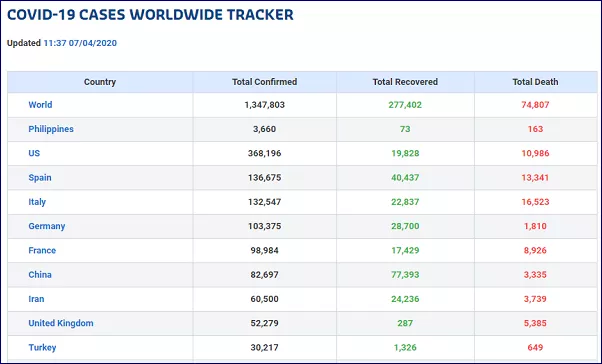Select United Kingdom recovered value 287
602x364 pixels.
pos(405,323)
